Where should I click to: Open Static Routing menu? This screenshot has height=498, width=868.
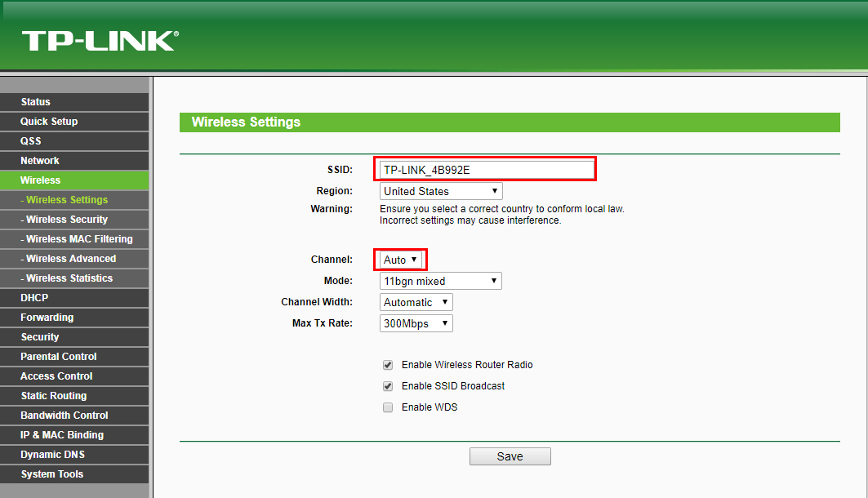click(x=74, y=396)
